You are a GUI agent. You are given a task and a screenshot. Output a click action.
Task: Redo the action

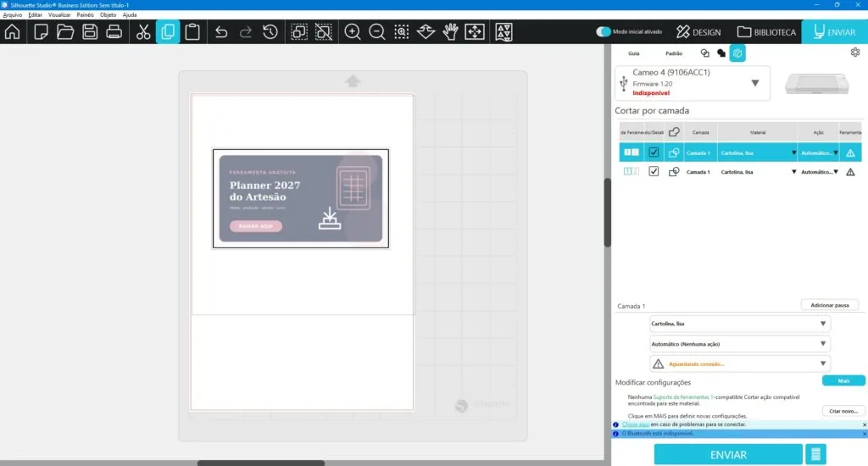(246, 31)
